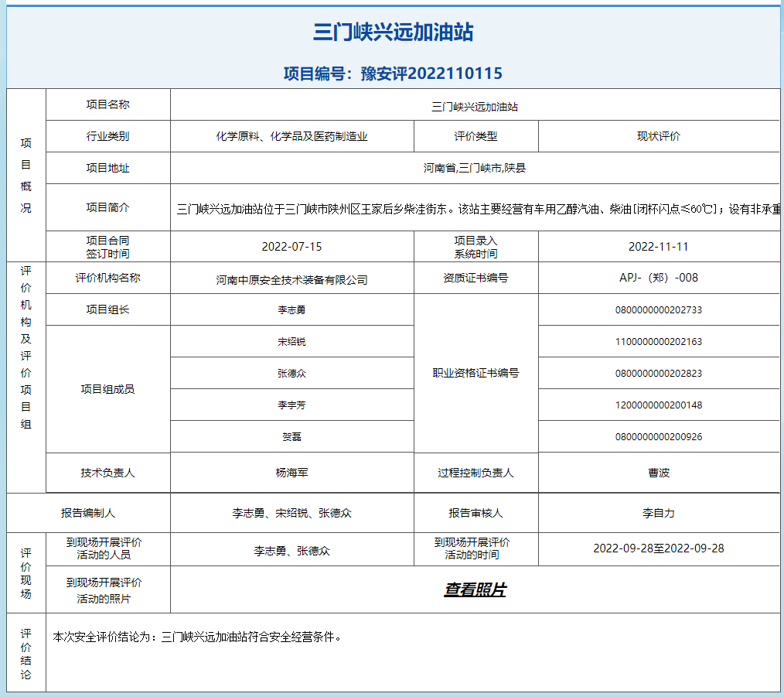This screenshot has width=784, height=697.
Task: Click process control lead 曹波
Action: [659, 473]
